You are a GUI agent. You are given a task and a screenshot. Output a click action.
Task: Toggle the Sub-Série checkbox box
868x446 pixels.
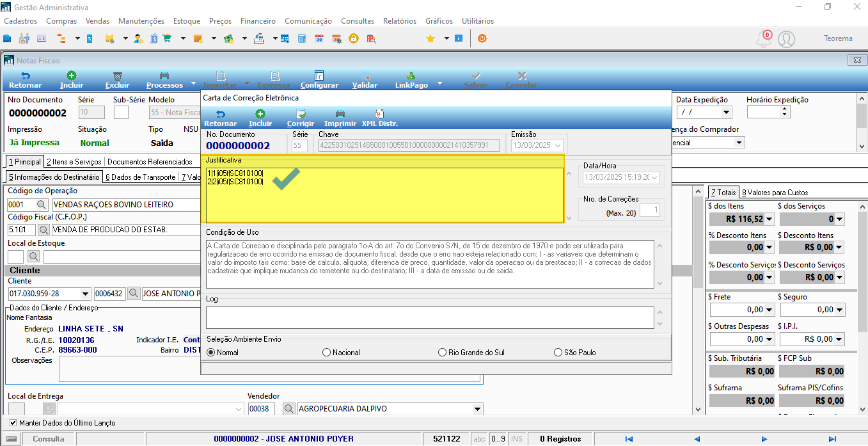point(121,112)
